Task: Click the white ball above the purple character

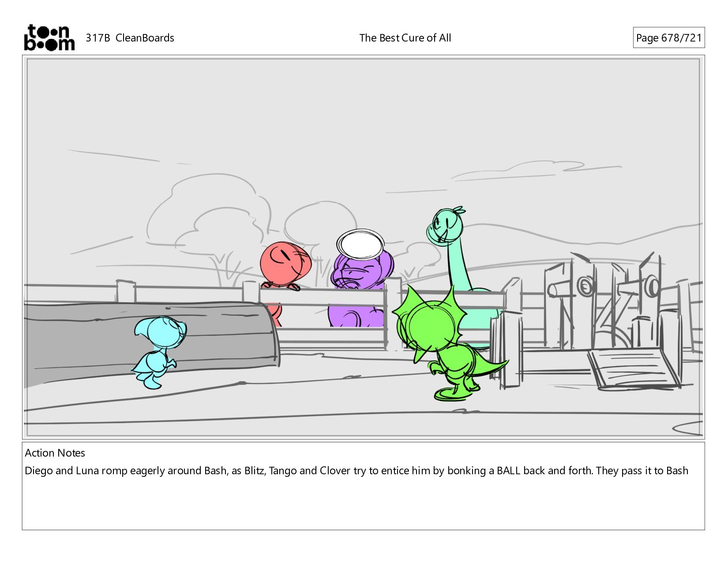Action: (360, 244)
